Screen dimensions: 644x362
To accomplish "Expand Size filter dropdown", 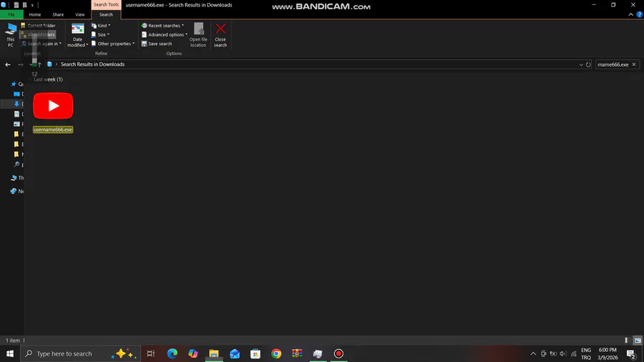I will click(x=101, y=34).
